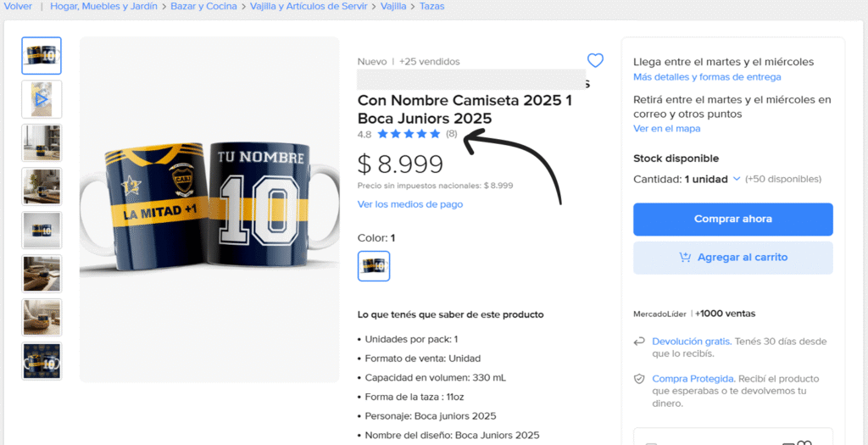Select the last thumbnail in the gallery
The image size is (868, 445).
[42, 361]
